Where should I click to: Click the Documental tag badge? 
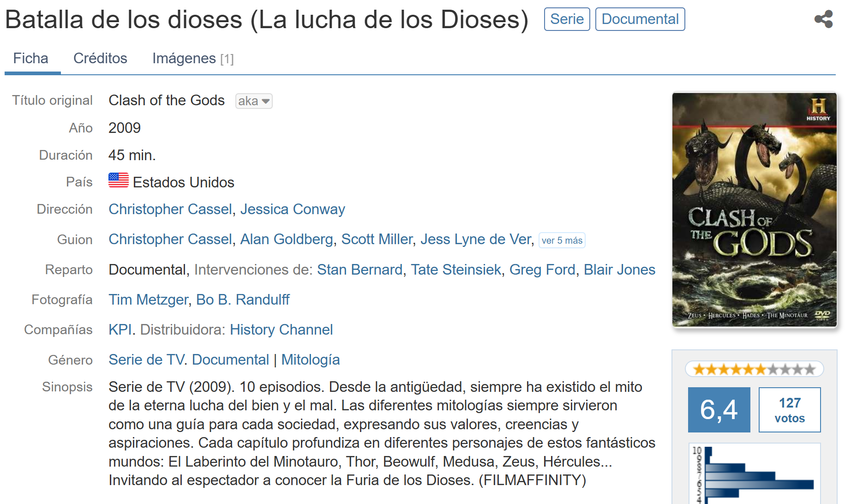point(640,19)
